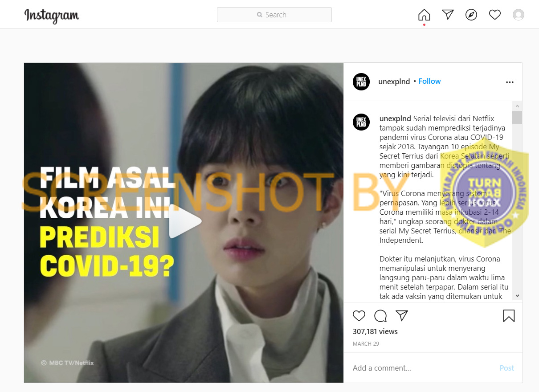Open unexplnd username in post header
The width and height of the screenshot is (539, 392).
[x=394, y=82]
